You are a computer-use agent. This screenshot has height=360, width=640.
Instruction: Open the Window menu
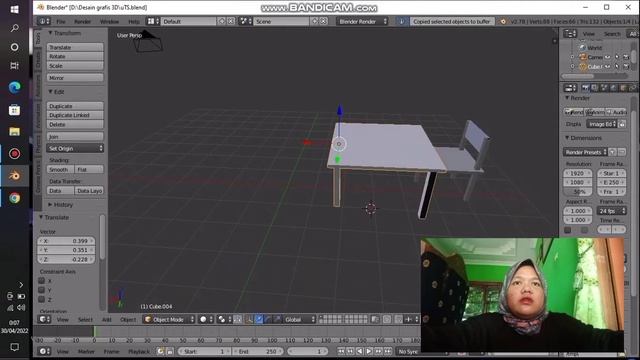point(109,21)
